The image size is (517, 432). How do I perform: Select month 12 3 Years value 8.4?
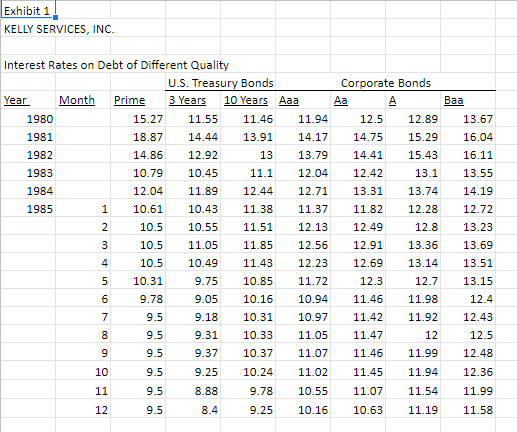[193, 409]
